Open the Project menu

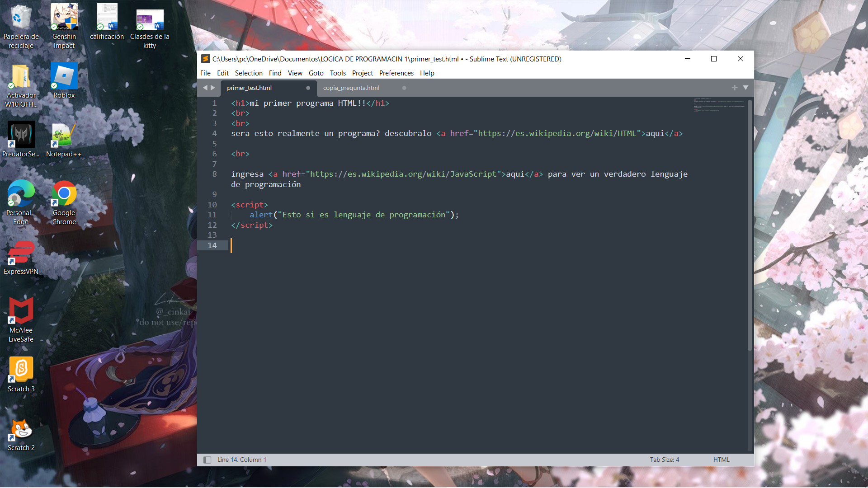point(363,73)
